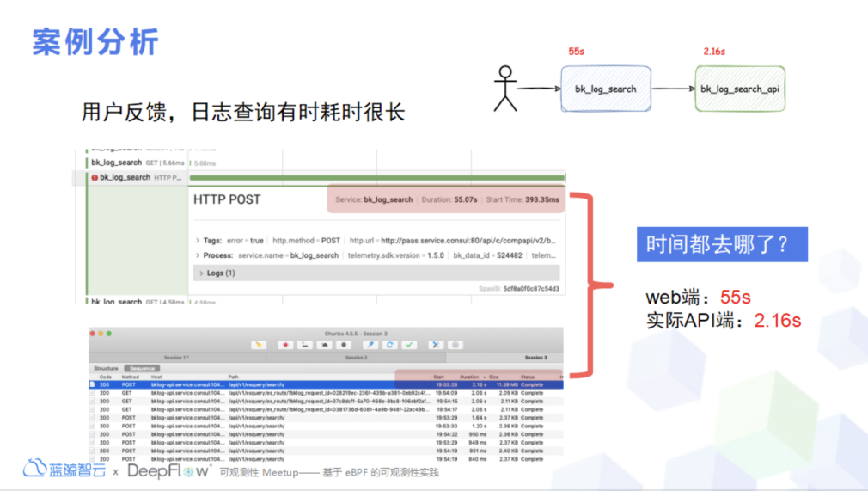
Task: Toggle the red Record button in Charles
Action: (x=285, y=345)
